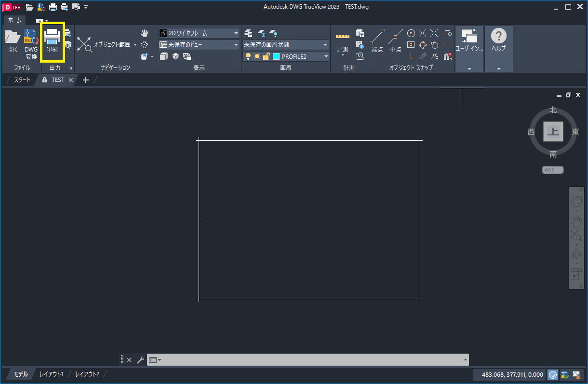The image size is (588, 384).
Task: Open the 未保存のビュー view dropdown
Action: point(199,45)
